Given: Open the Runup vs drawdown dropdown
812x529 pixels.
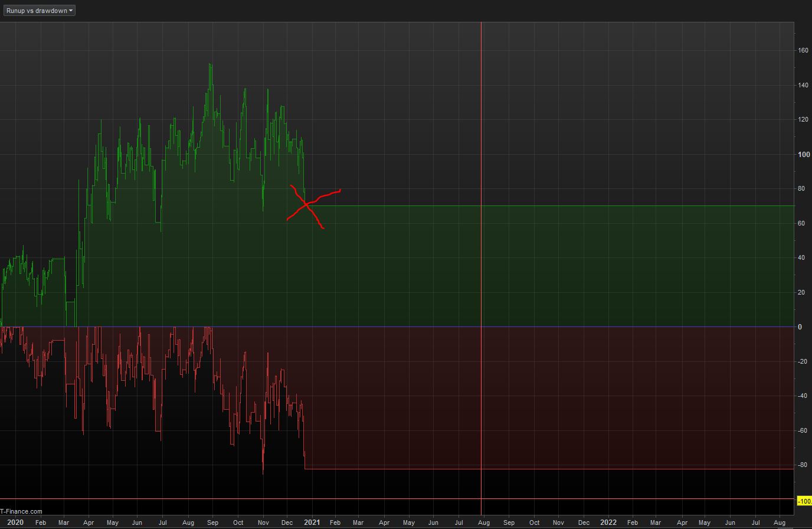Looking at the screenshot, I should click(40, 11).
